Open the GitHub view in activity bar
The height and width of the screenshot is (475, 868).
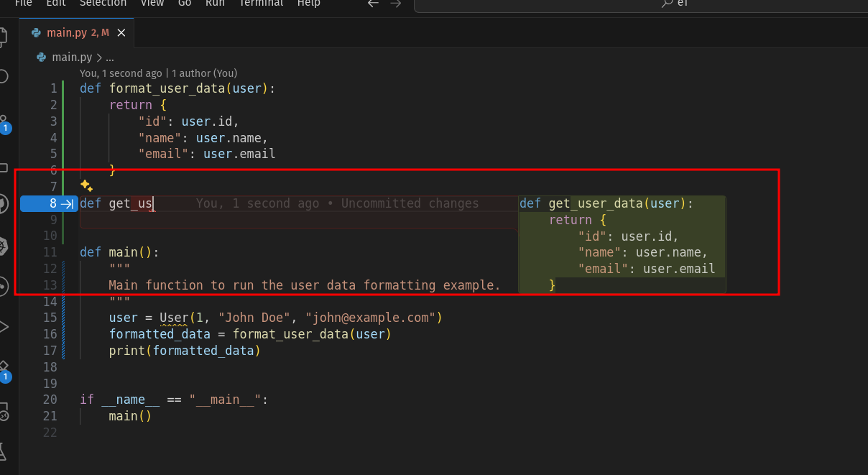[4, 203]
